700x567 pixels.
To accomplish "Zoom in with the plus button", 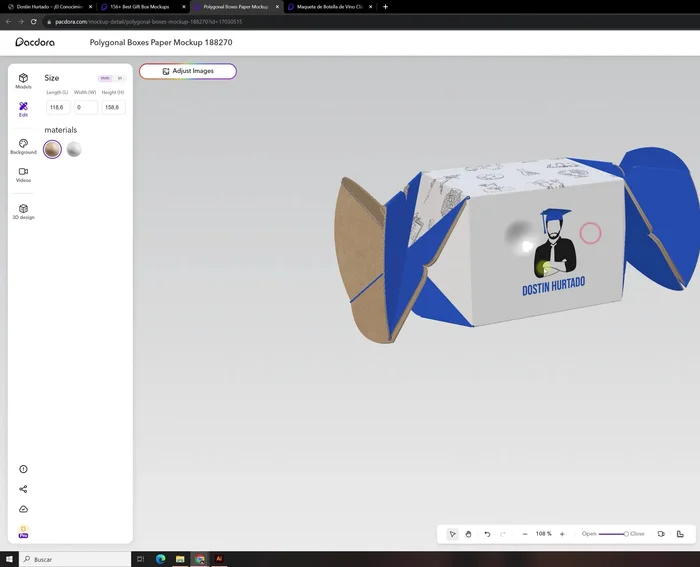I will [x=562, y=534].
